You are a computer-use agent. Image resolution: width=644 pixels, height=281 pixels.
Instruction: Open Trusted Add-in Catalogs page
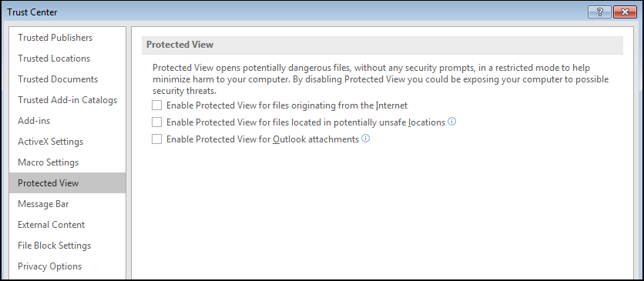67,100
